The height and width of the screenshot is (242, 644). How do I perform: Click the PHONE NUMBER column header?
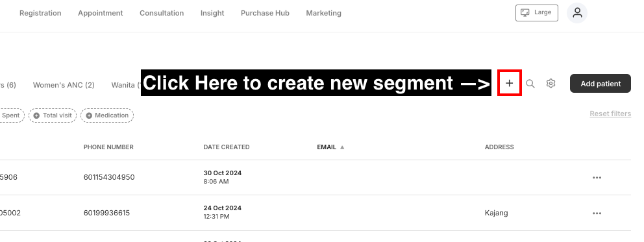coord(108,147)
